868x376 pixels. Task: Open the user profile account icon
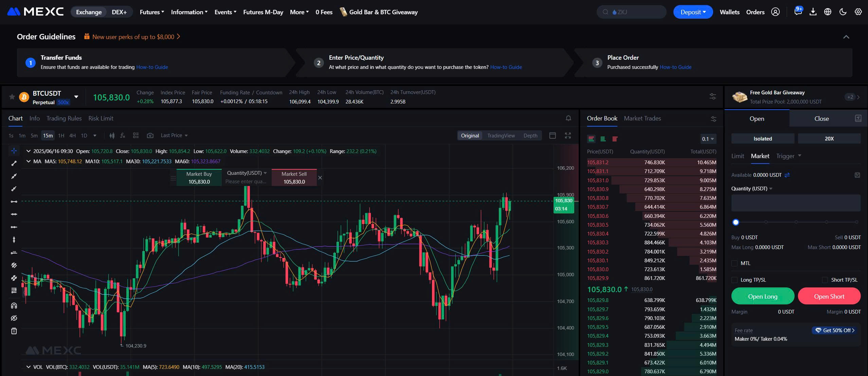pos(775,12)
